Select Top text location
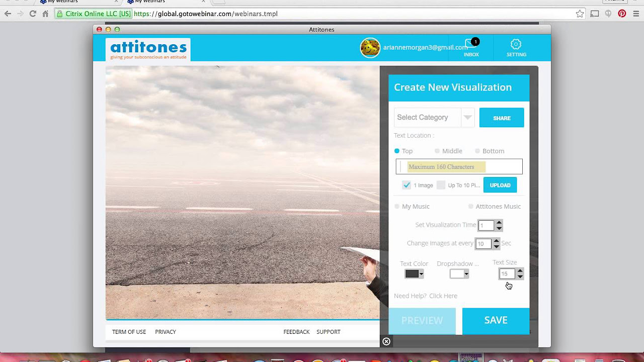 click(397, 151)
